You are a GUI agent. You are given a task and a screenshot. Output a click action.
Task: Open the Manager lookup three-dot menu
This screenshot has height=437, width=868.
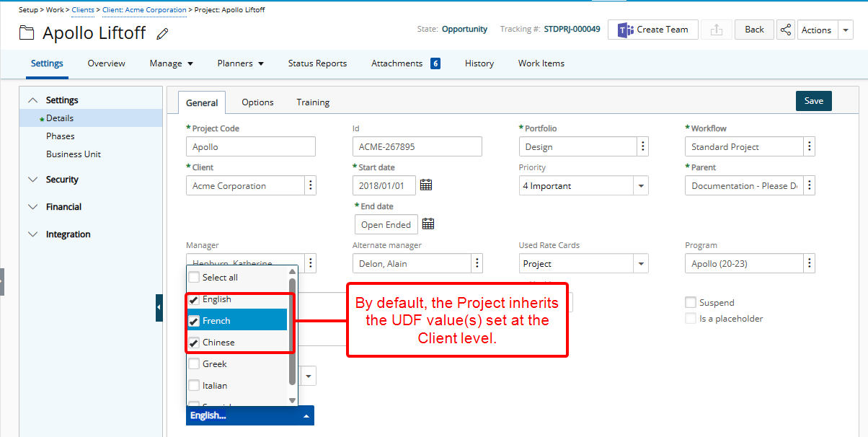click(x=311, y=263)
